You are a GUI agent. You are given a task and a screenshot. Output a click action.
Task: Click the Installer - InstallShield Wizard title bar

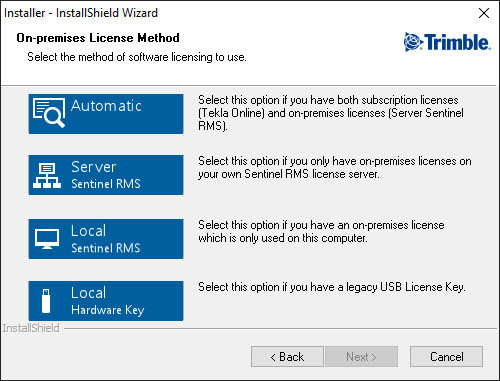[81, 13]
